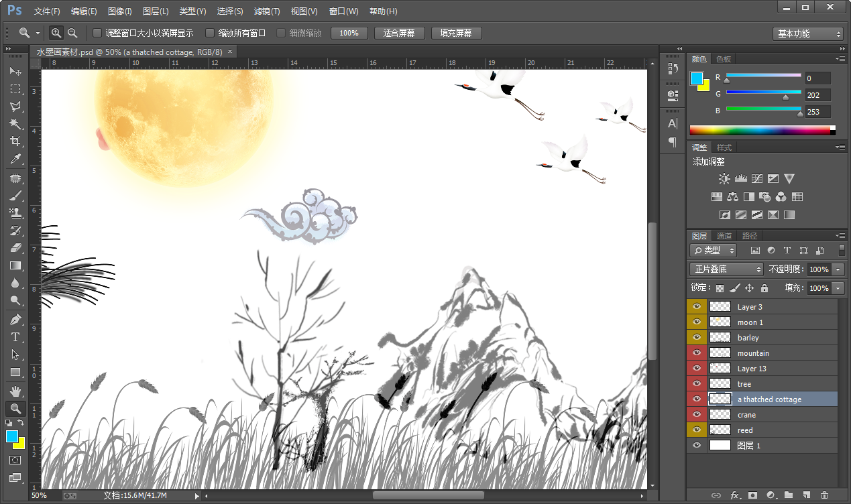Open the 类型 layer filter dropdown

pyautogui.click(x=713, y=250)
